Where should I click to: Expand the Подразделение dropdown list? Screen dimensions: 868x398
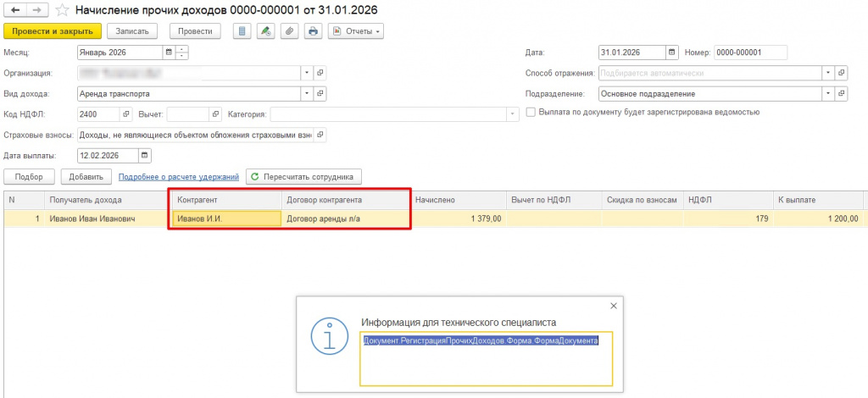pos(829,93)
